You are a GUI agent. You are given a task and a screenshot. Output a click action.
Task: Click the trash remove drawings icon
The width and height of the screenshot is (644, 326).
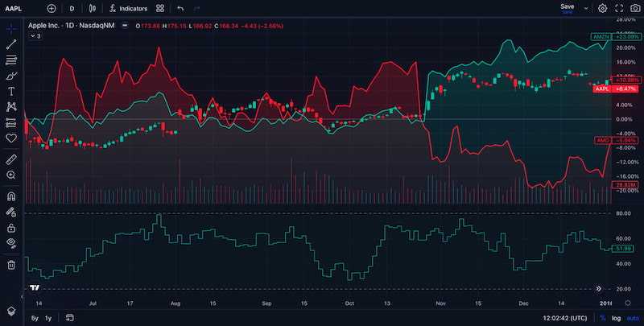[11, 265]
